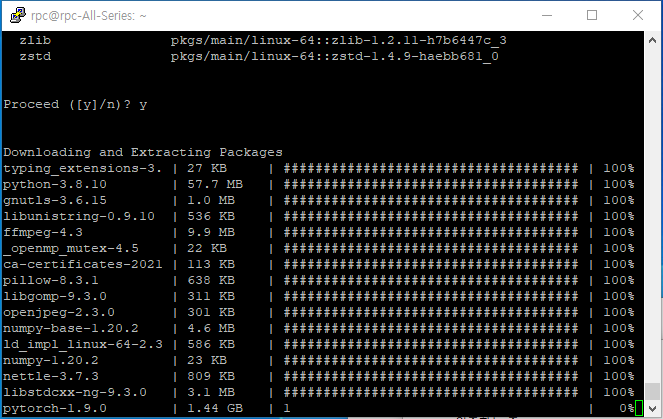Click the ld_impl_linux-64-2.3 package name
Screen dimensions: 663x419
pyautogui.click(x=82, y=345)
